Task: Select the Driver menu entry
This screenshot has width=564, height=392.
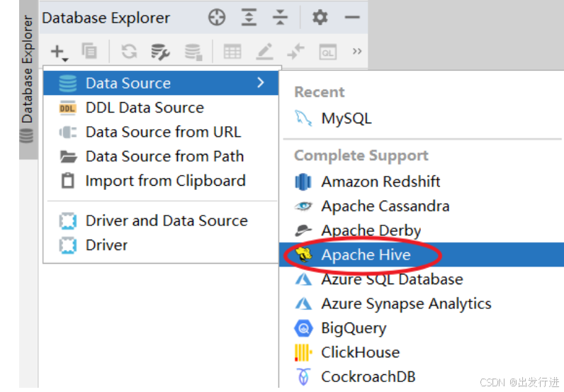Action: (161, 245)
